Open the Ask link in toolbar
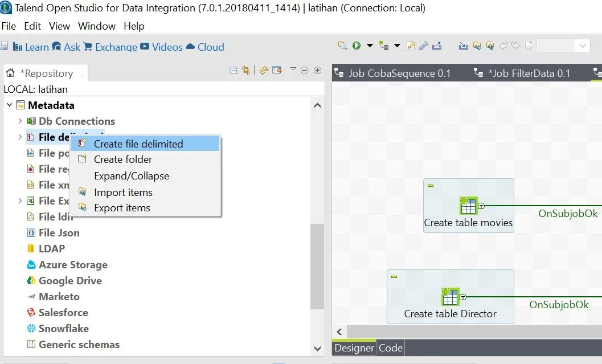Viewport: 602px width, 364px height. (66, 47)
